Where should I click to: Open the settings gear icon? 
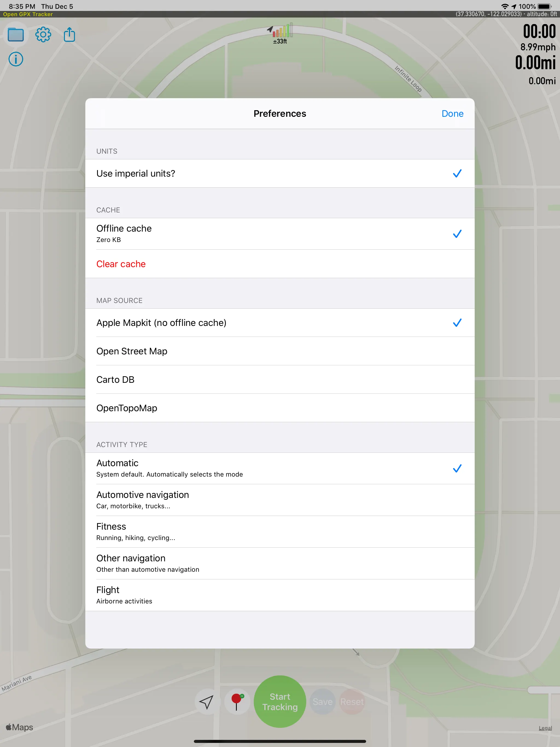point(43,34)
